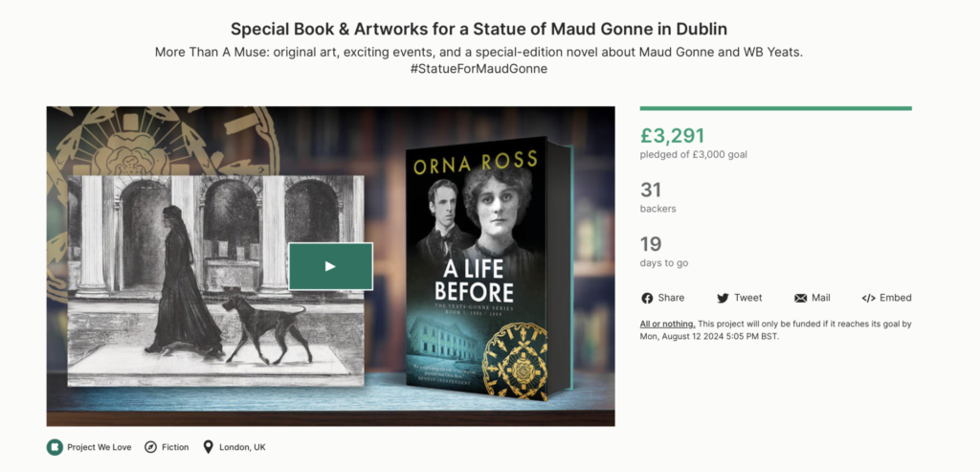This screenshot has height=472, width=980.
Task: Click the £3,291 pledged amount
Action: [673, 136]
